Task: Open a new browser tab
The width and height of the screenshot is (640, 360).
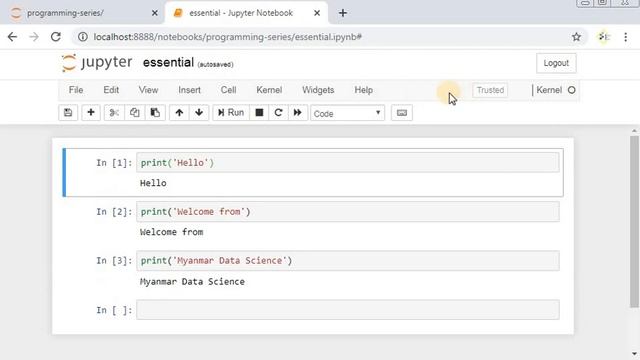Action: [x=343, y=13]
